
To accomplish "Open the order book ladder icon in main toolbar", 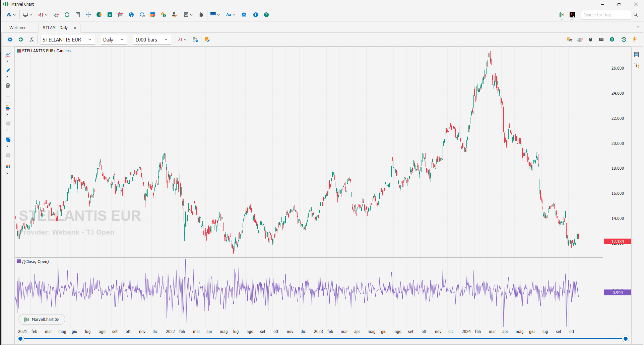I will [x=56, y=15].
